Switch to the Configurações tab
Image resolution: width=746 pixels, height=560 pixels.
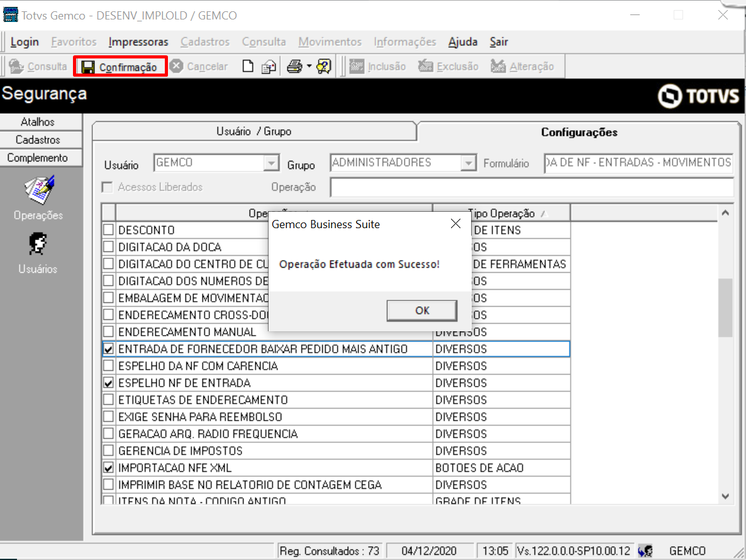pyautogui.click(x=579, y=132)
